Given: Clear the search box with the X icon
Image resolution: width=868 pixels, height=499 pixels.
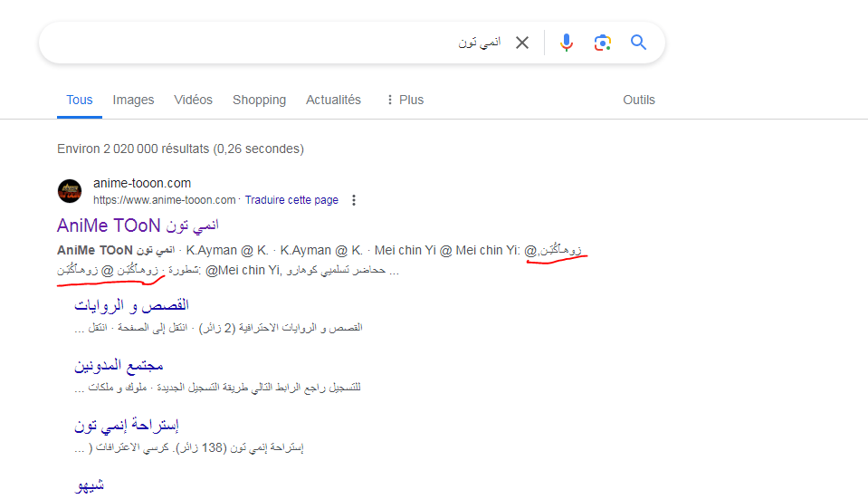Looking at the screenshot, I should [x=522, y=43].
